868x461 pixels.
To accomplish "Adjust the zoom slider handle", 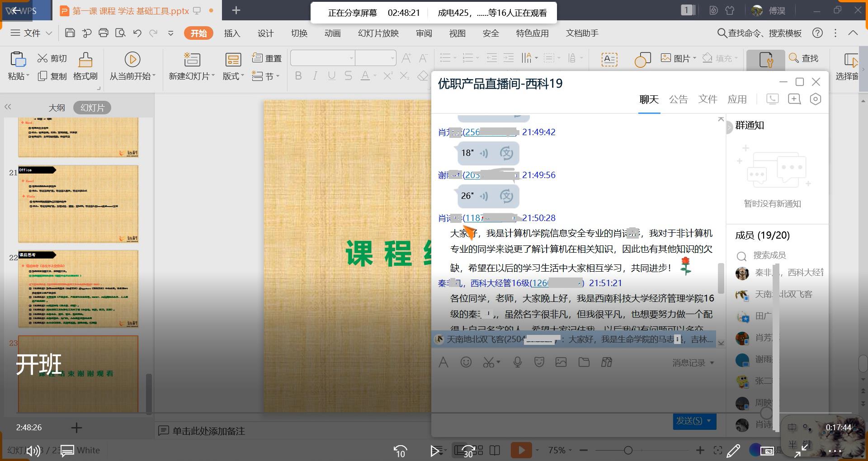I will point(628,450).
